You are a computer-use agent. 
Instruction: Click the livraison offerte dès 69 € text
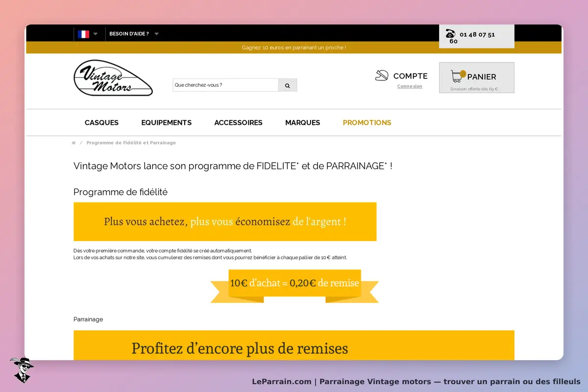[x=474, y=89]
